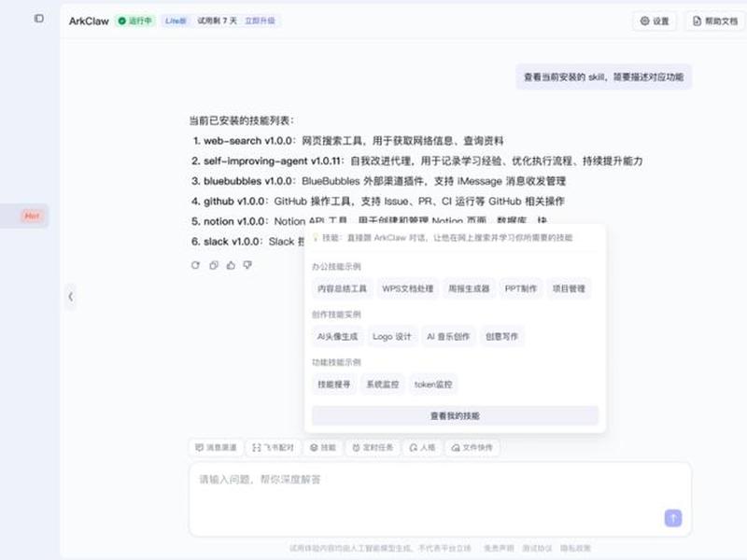Open the 飞书配对 toolbar item
The width and height of the screenshot is (747, 560).
coord(273,448)
